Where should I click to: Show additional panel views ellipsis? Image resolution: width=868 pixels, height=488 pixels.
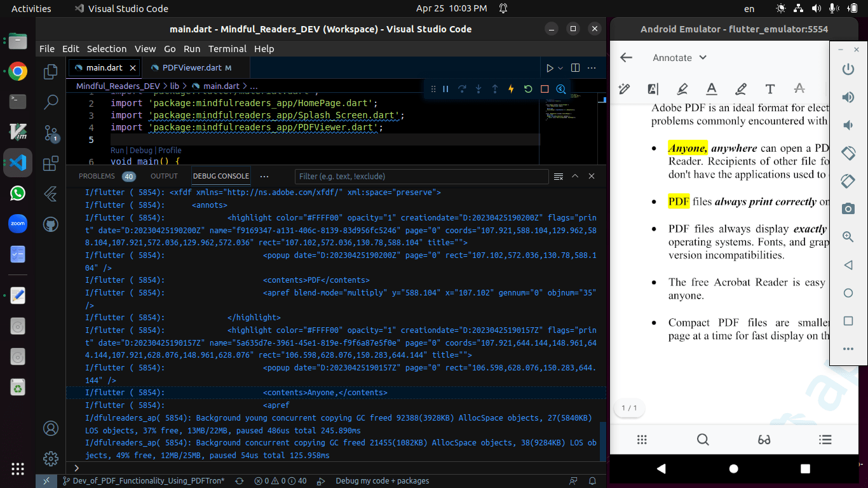tap(264, 176)
